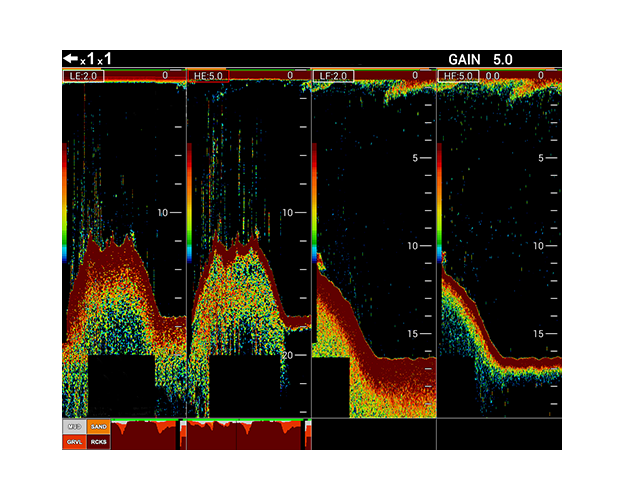Click the picture advance arrow icon
Screen dimensions: 625x500
coord(70,59)
